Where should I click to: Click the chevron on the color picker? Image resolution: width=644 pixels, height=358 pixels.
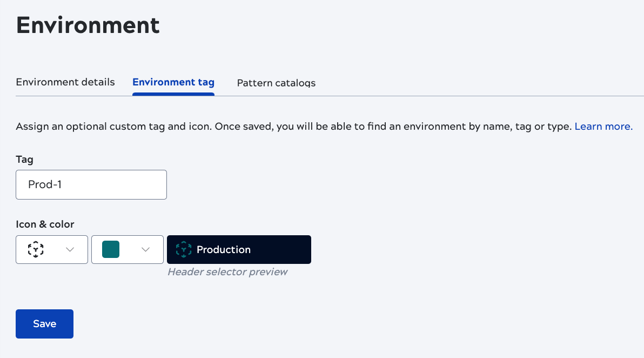(x=145, y=249)
